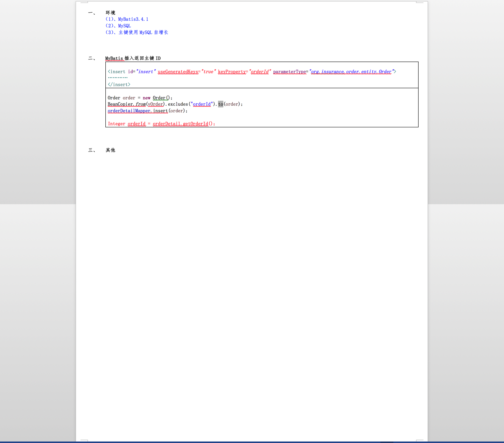Click the red word "Integer"
504x443 pixels.
117,124
